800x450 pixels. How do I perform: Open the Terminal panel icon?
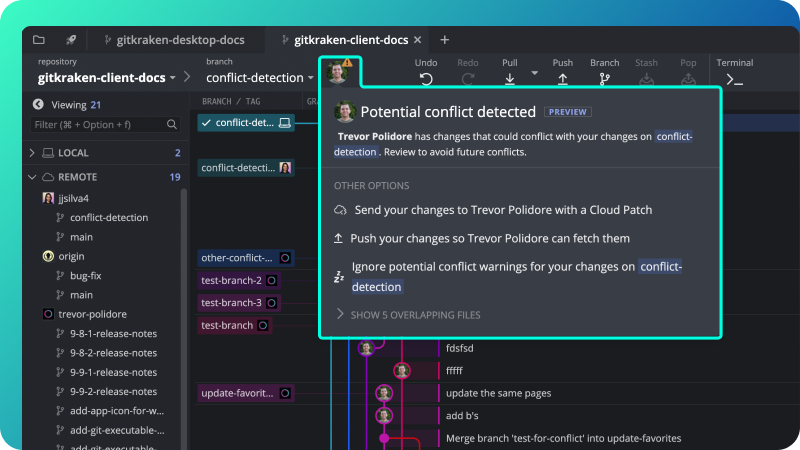[734, 80]
